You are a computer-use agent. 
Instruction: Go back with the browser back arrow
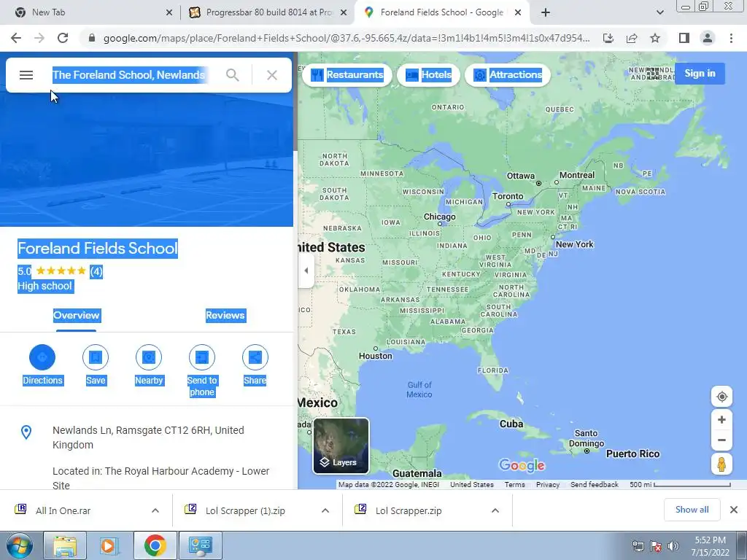(16, 38)
